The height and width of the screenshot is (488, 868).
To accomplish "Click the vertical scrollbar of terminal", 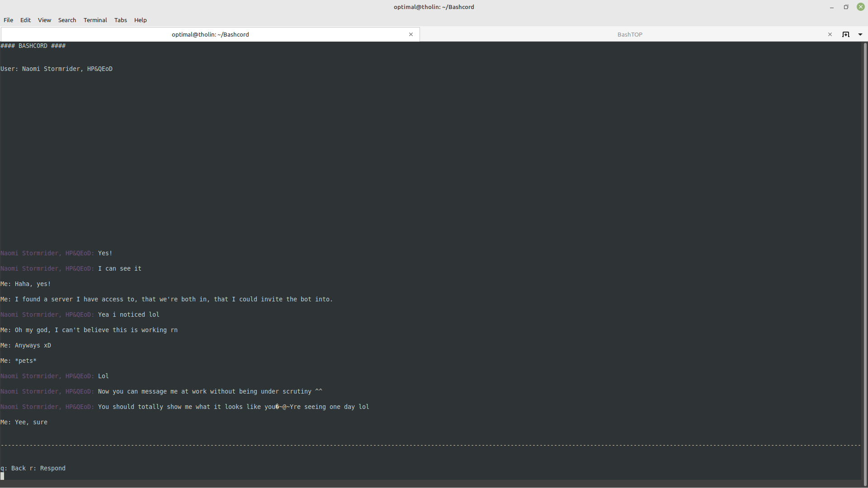I will 865,262.
